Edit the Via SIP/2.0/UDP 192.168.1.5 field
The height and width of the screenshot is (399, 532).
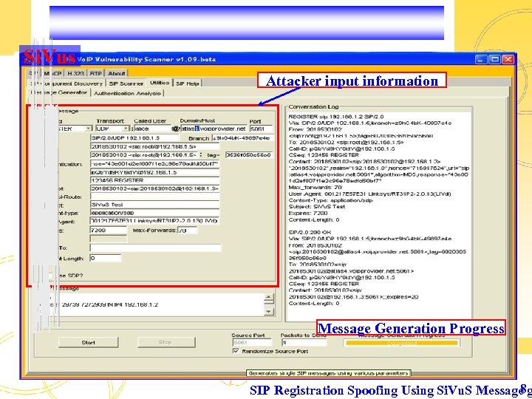click(134, 138)
